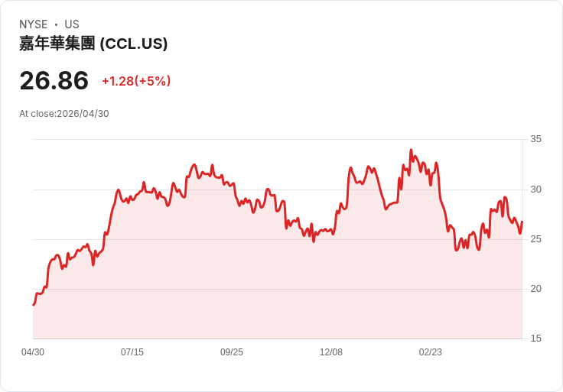563x392 pixels.
Task: Click the 35 y-axis price label
Action: click(535, 139)
